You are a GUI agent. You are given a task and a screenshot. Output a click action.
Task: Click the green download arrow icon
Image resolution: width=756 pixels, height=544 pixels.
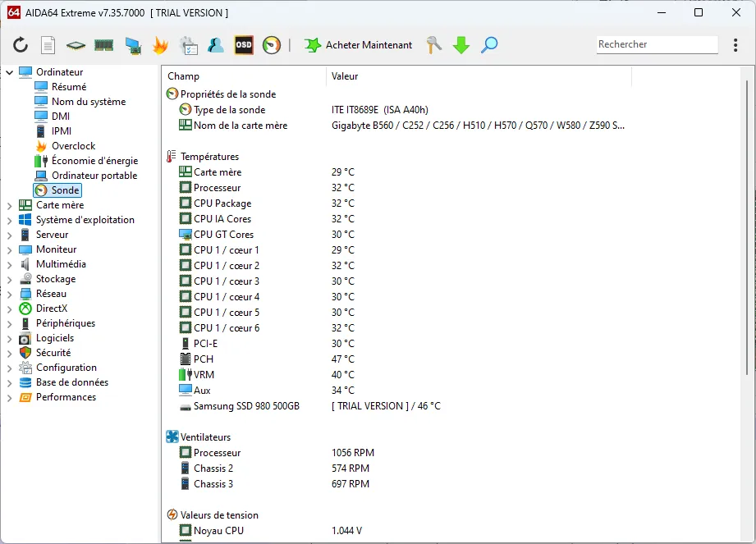461,45
